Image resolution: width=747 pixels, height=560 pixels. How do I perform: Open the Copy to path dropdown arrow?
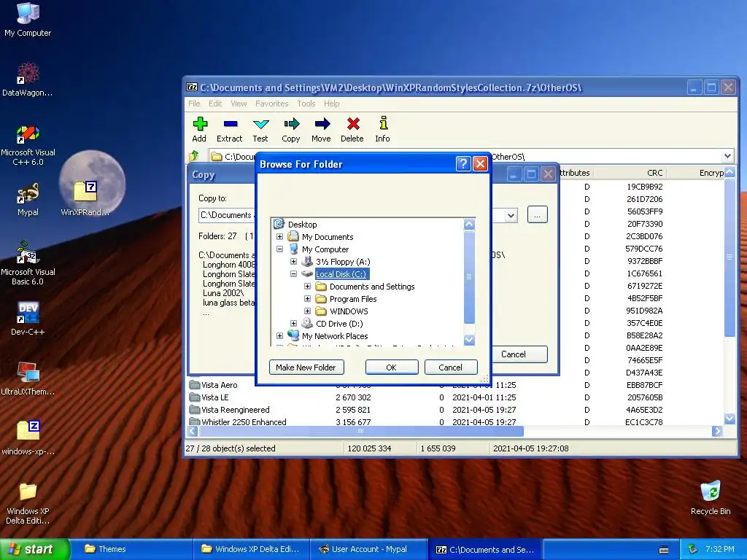coord(511,215)
